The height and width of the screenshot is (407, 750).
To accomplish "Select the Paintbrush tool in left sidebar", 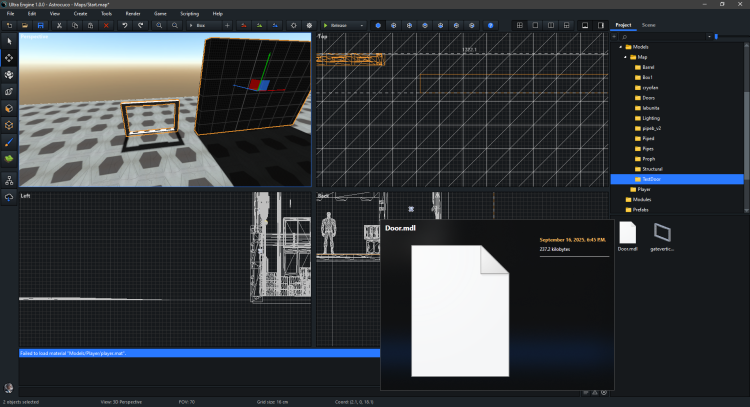I will pos(9,142).
